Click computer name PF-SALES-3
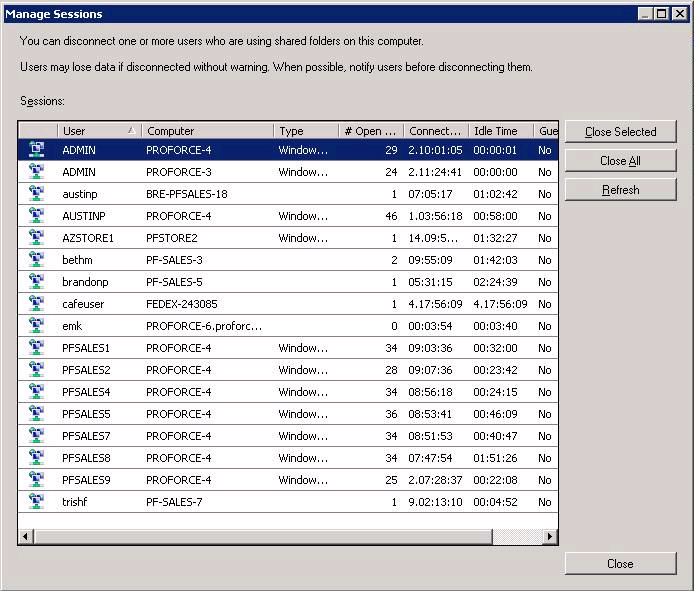The width and height of the screenshot is (694, 591). pyautogui.click(x=174, y=260)
